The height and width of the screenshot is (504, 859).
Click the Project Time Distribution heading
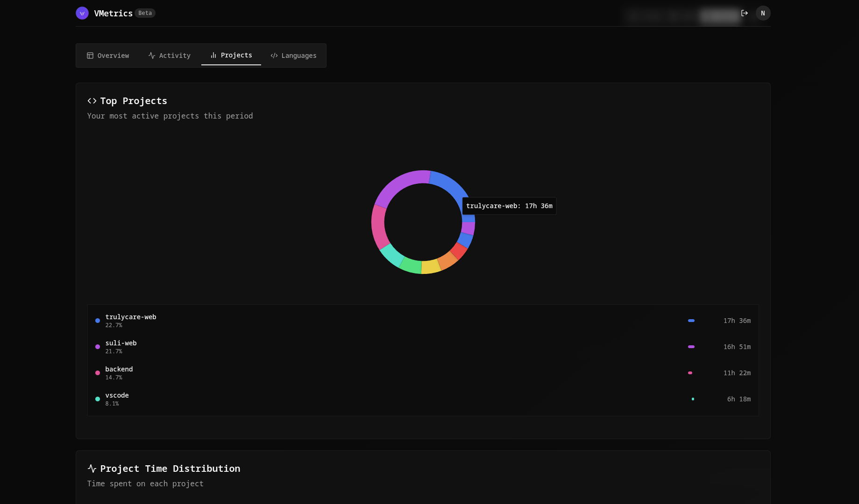170,469
